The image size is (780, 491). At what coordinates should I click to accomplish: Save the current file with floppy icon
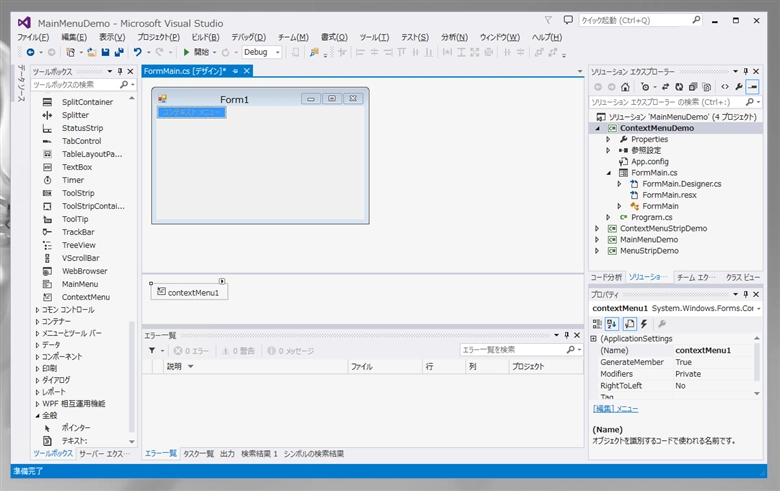click(105, 52)
